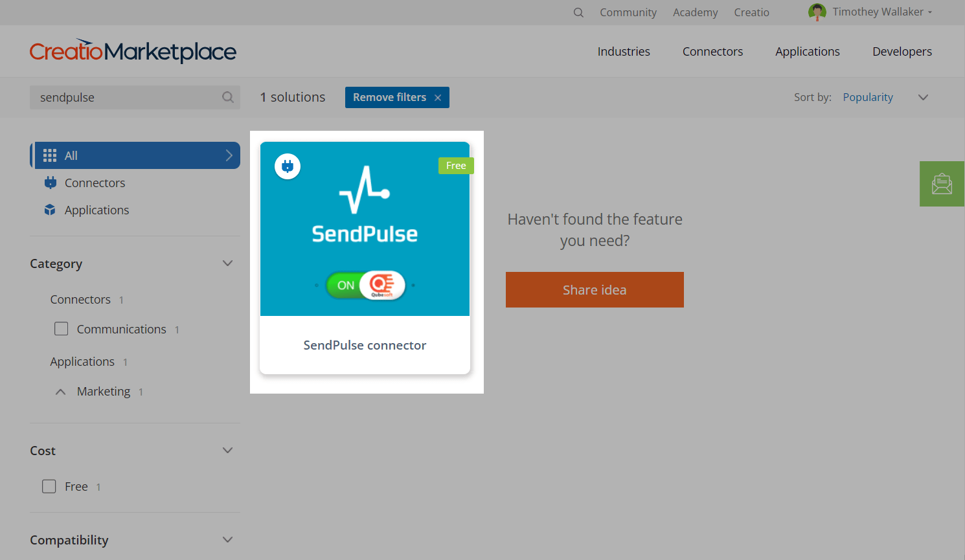Click the Qubesoft ON switch graphic
Viewport: 965px width, 560px height.
(365, 285)
